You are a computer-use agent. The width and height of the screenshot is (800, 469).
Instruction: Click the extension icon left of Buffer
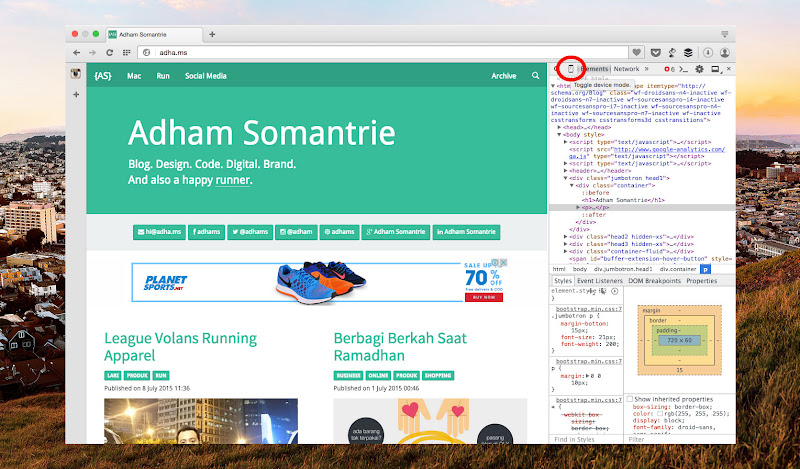pyautogui.click(x=672, y=53)
